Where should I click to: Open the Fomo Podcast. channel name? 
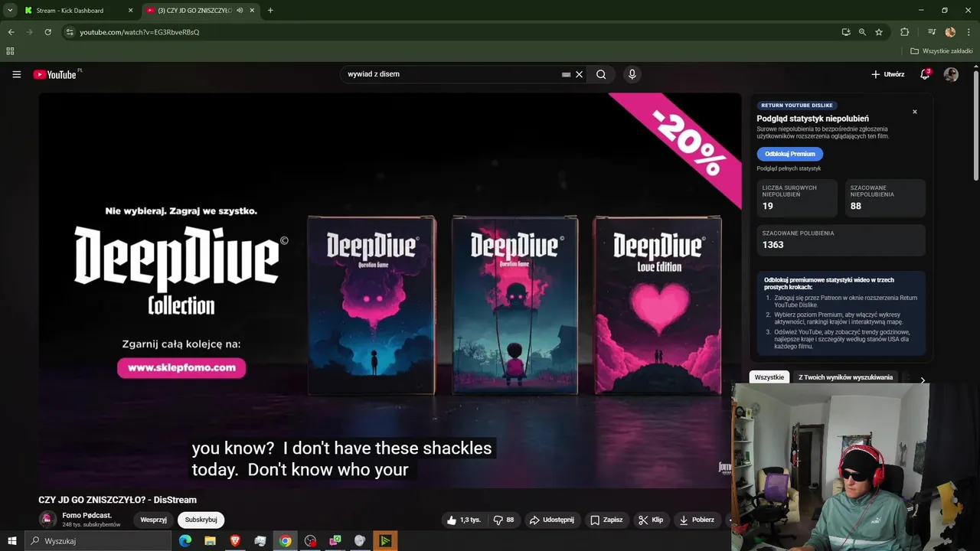(87, 516)
